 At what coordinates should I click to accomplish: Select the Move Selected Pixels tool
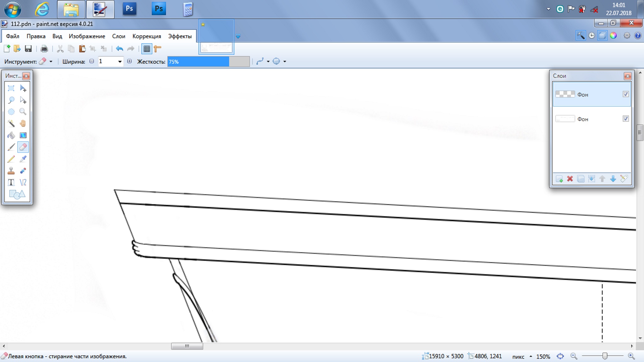click(23, 88)
